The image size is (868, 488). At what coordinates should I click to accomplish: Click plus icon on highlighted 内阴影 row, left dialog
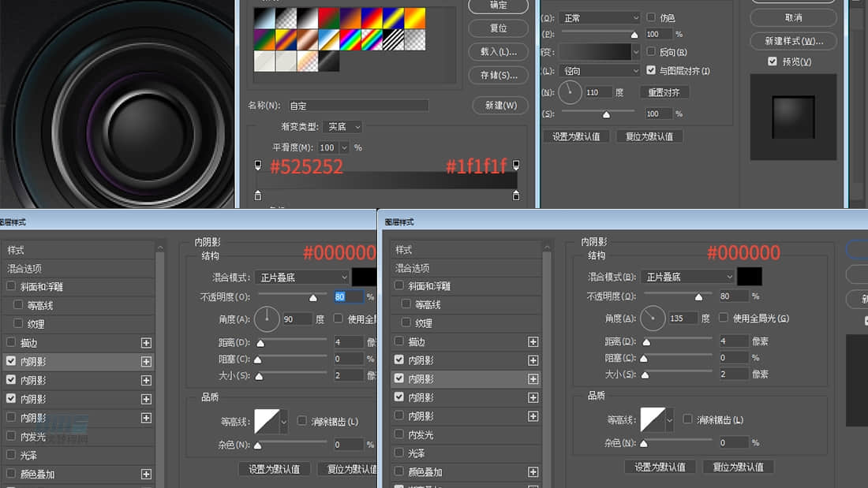(146, 362)
